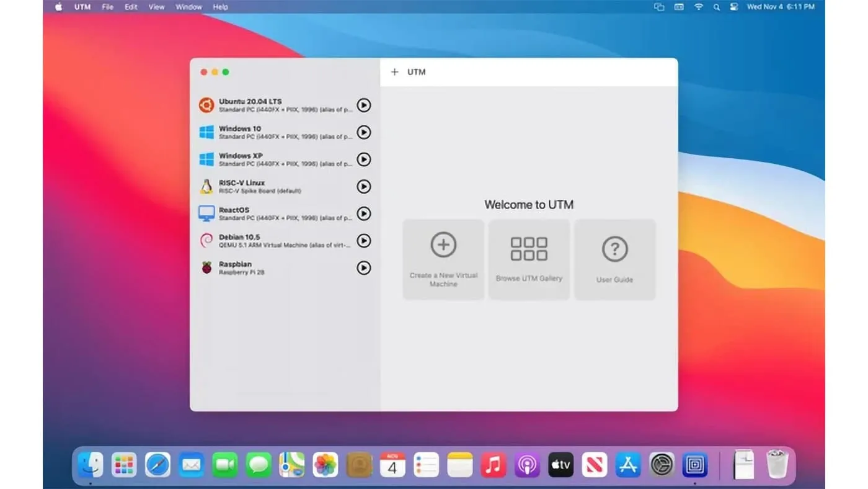The width and height of the screenshot is (868, 489).
Task: Open the Window menu
Action: (188, 7)
